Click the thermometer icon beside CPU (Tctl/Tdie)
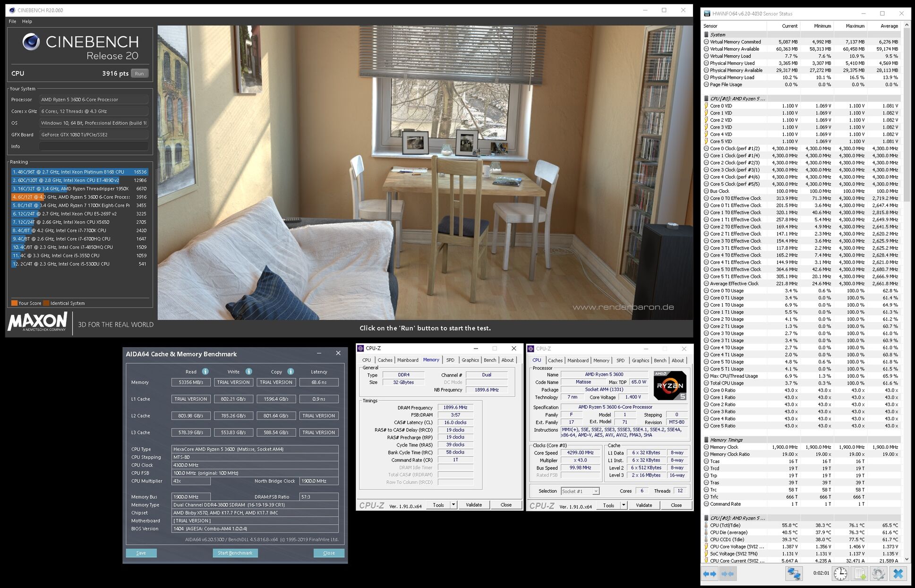Image resolution: width=915 pixels, height=588 pixels. [706, 525]
